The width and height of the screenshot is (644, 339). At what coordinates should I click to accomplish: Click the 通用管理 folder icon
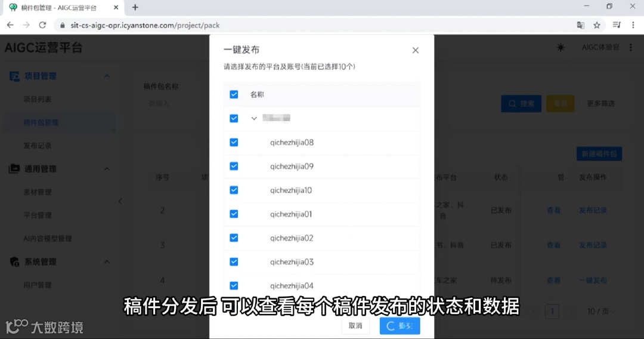pos(14,168)
